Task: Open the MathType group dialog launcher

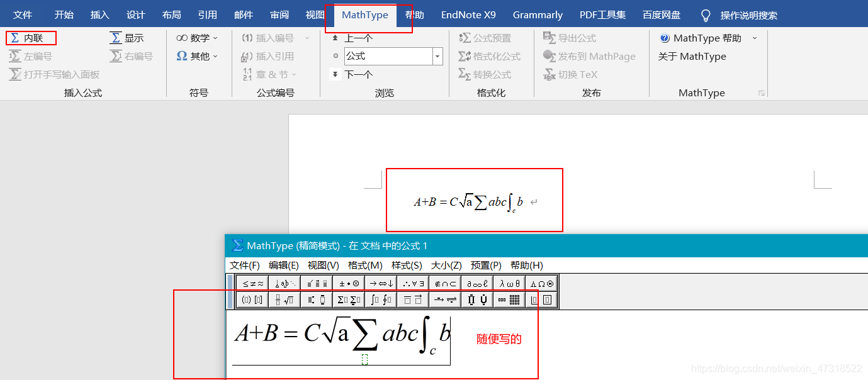Action: (762, 93)
